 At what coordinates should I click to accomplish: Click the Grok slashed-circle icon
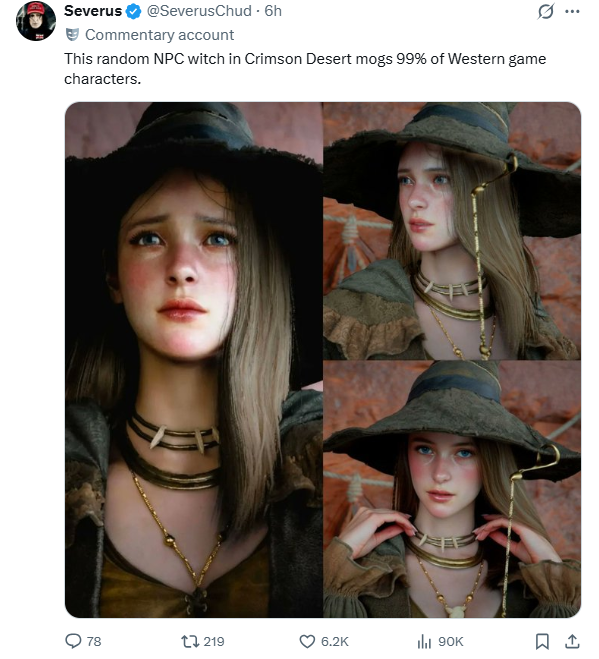click(x=546, y=11)
